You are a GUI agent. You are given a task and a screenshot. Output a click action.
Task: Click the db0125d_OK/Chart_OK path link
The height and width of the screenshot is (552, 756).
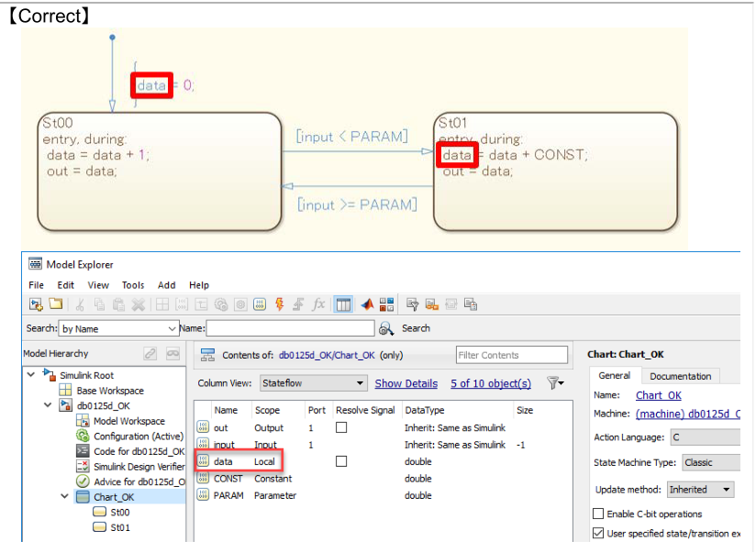327,356
